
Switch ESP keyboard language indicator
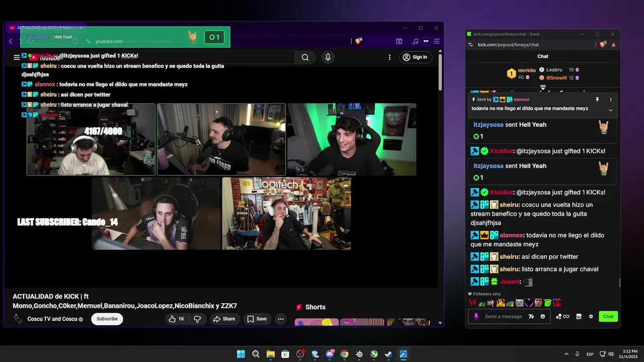click(590, 354)
